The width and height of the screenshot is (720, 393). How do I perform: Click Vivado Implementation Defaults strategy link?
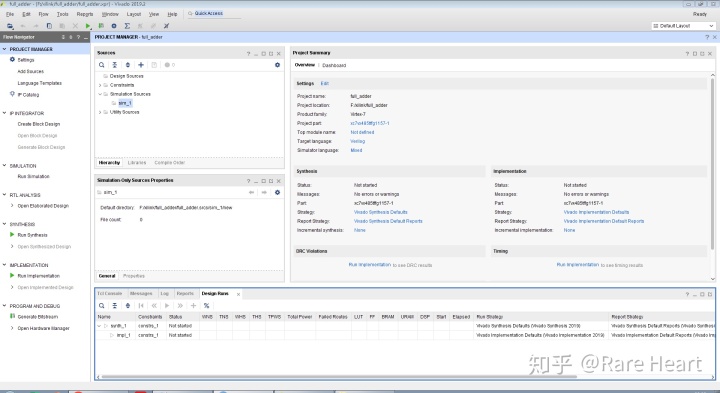tap(596, 212)
